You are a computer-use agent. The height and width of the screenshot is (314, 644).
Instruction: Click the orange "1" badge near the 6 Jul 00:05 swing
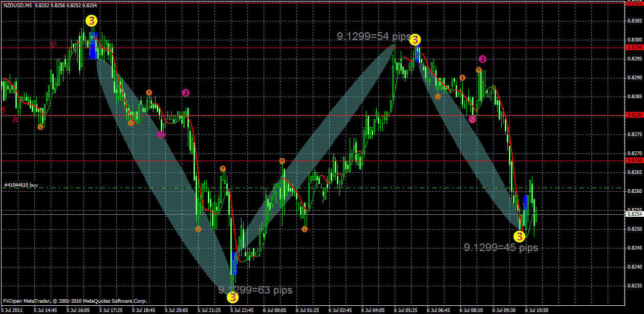pyautogui.click(x=282, y=160)
